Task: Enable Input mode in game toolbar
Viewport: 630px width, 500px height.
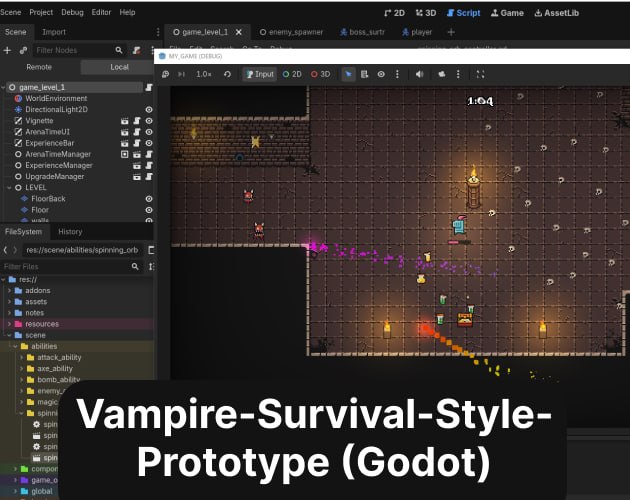Action: point(260,74)
